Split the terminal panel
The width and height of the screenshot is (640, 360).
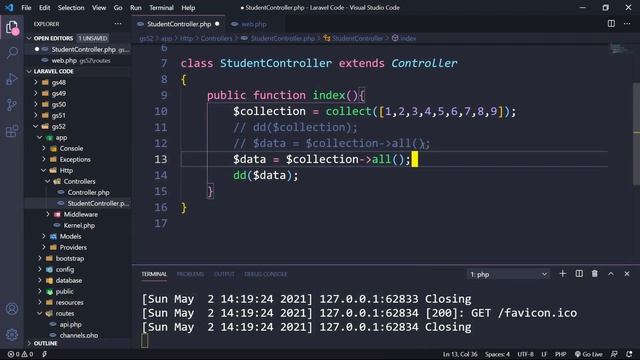click(x=579, y=274)
